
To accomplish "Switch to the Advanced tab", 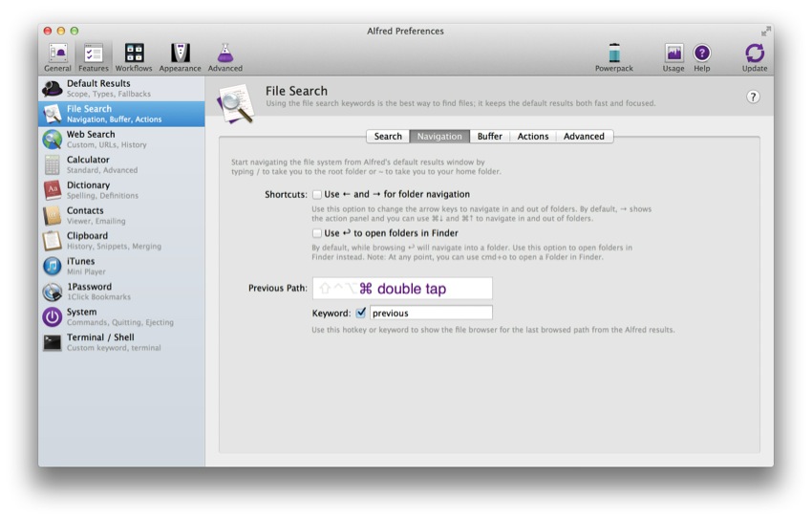I will click(584, 137).
